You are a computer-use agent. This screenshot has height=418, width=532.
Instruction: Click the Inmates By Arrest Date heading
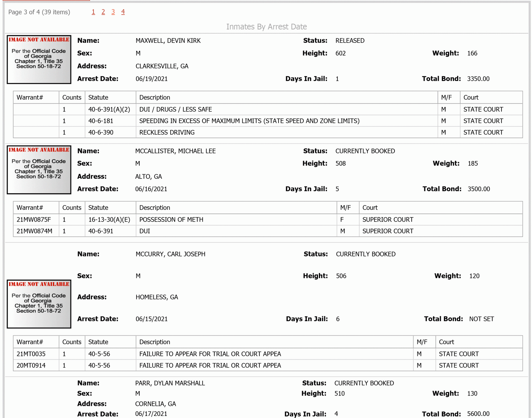tap(267, 27)
